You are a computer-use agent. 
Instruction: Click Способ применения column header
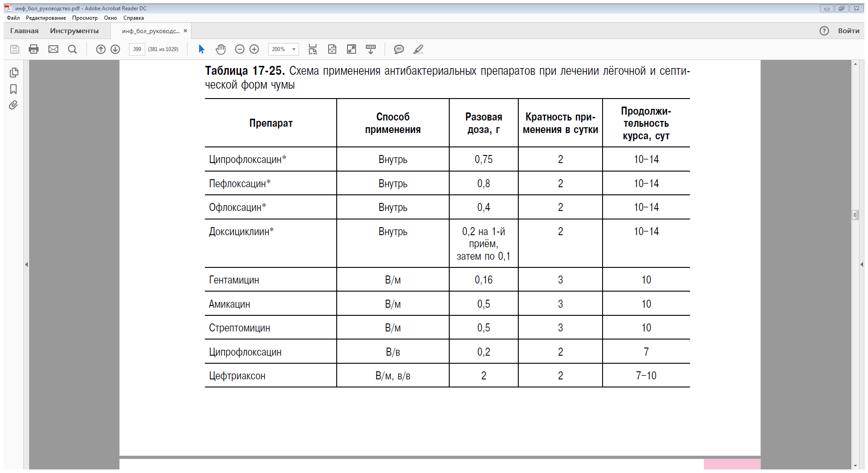click(393, 123)
